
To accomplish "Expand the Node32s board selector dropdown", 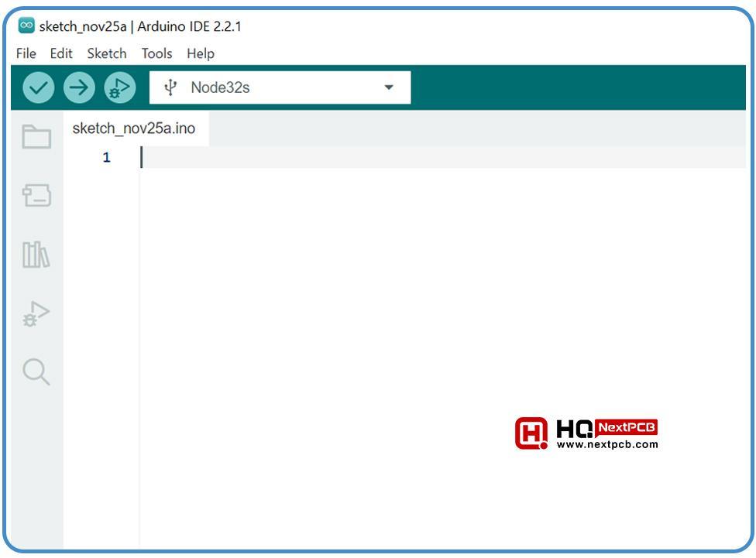I will click(280, 87).
